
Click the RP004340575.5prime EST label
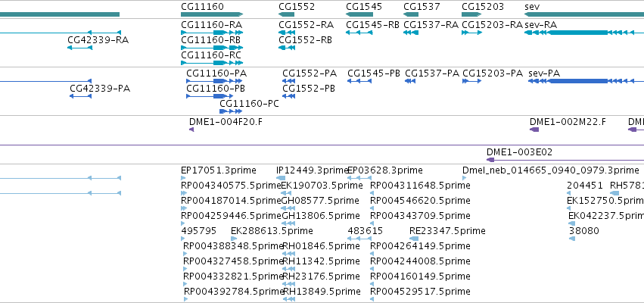click(x=231, y=186)
